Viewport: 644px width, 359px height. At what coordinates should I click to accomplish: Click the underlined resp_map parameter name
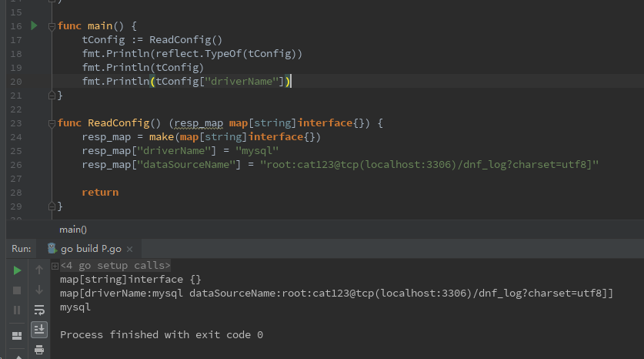coord(199,123)
